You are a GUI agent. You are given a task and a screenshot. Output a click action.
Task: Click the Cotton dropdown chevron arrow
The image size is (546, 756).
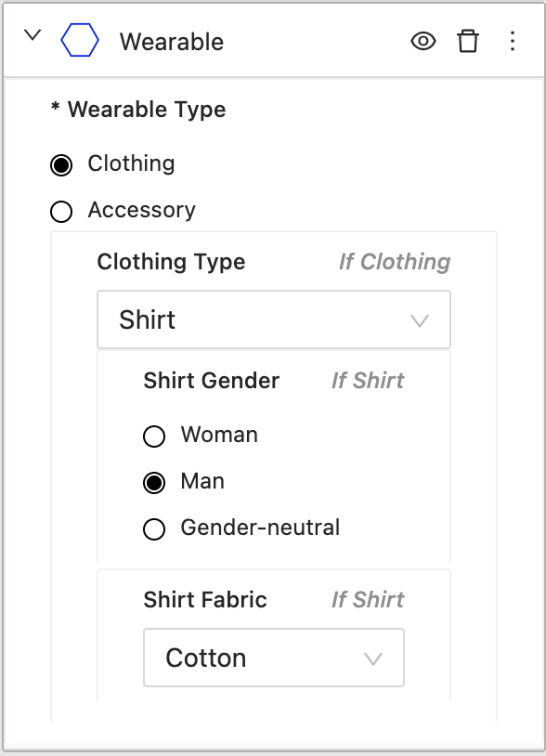373,659
